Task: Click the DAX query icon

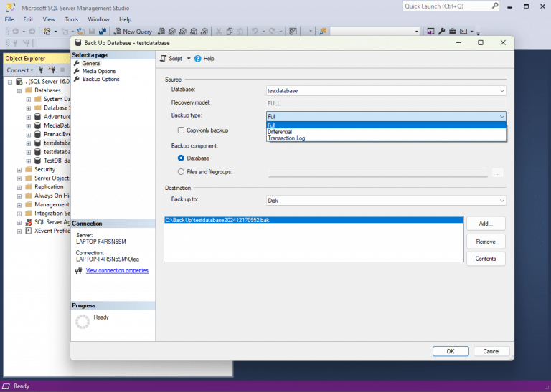Action: click(204, 32)
